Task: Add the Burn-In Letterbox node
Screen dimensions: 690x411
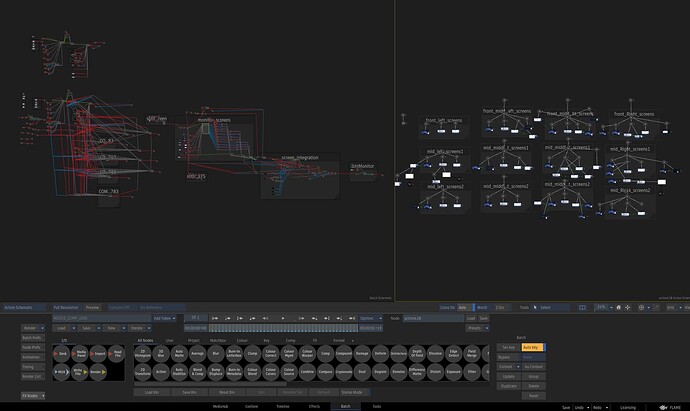Action: coord(234,353)
